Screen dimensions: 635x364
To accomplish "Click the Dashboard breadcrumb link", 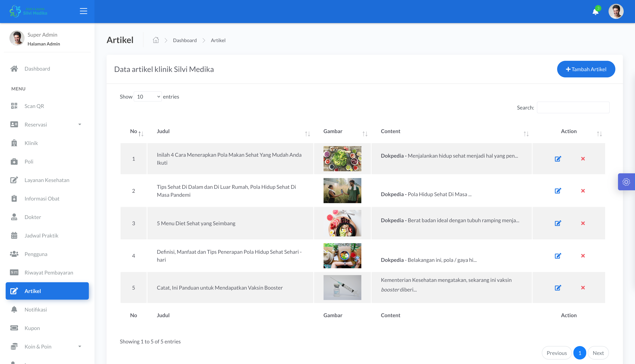I will click(185, 40).
